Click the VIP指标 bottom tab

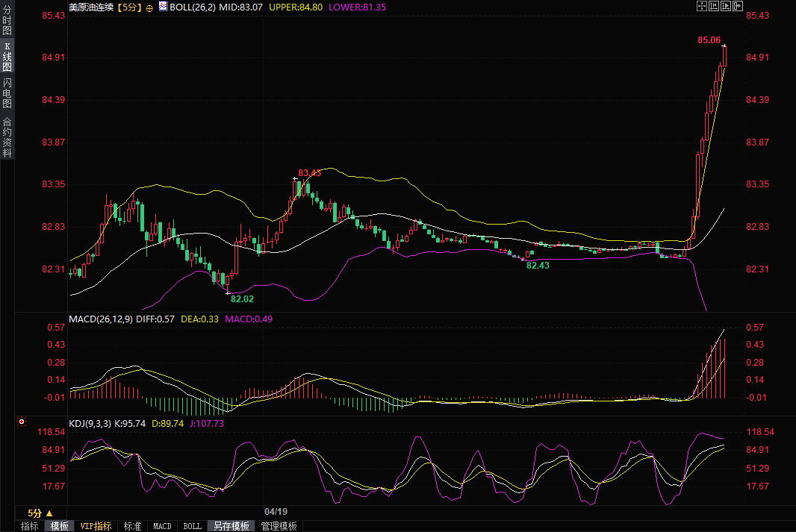[96, 526]
